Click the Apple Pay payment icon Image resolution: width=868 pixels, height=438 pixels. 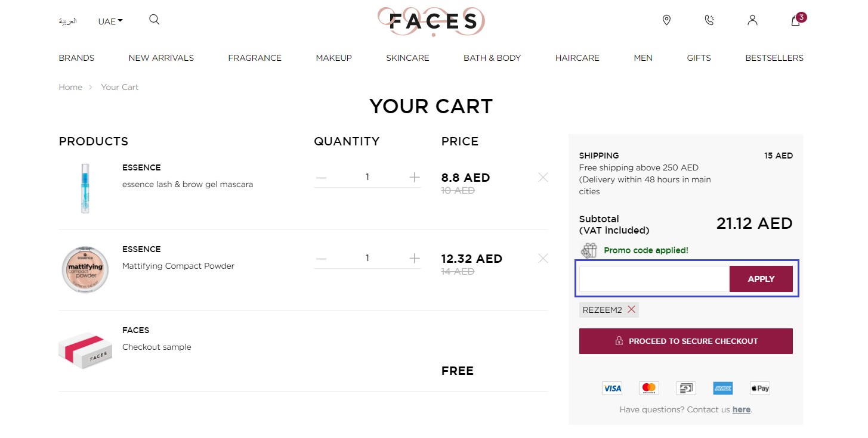click(x=759, y=388)
